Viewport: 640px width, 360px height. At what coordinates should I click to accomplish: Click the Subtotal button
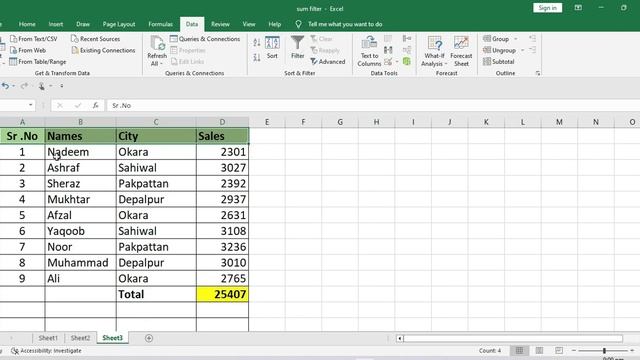[x=498, y=62]
